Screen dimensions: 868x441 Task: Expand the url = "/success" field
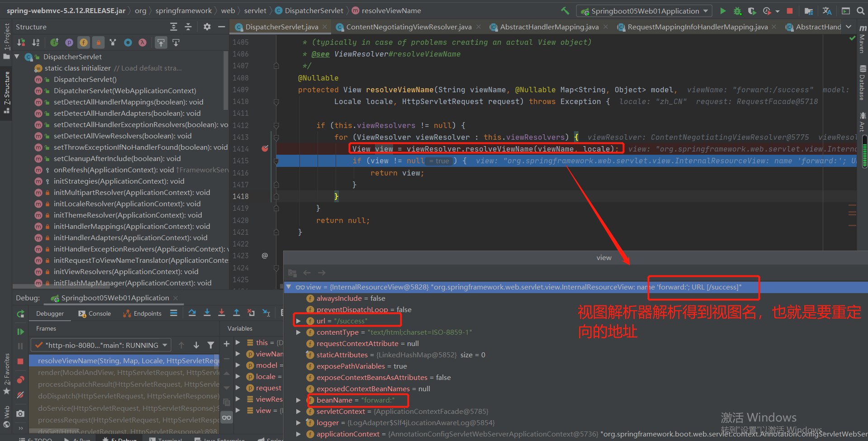(298, 321)
